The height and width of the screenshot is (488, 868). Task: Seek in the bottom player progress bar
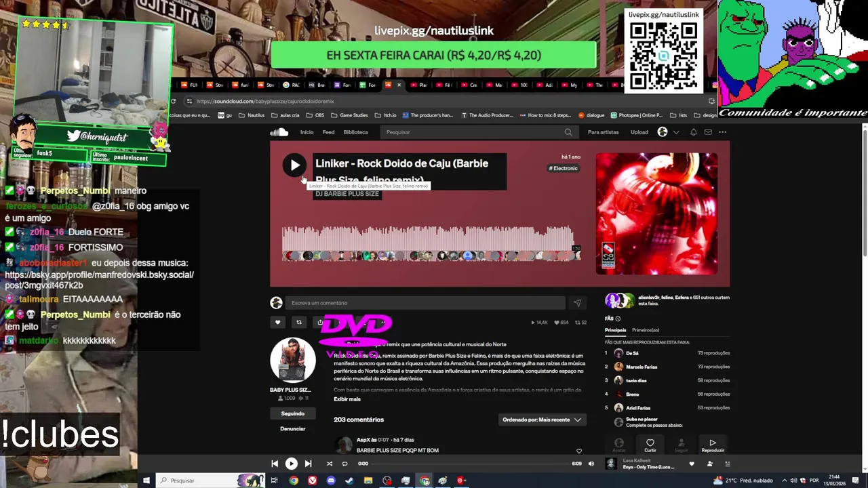[469, 464]
